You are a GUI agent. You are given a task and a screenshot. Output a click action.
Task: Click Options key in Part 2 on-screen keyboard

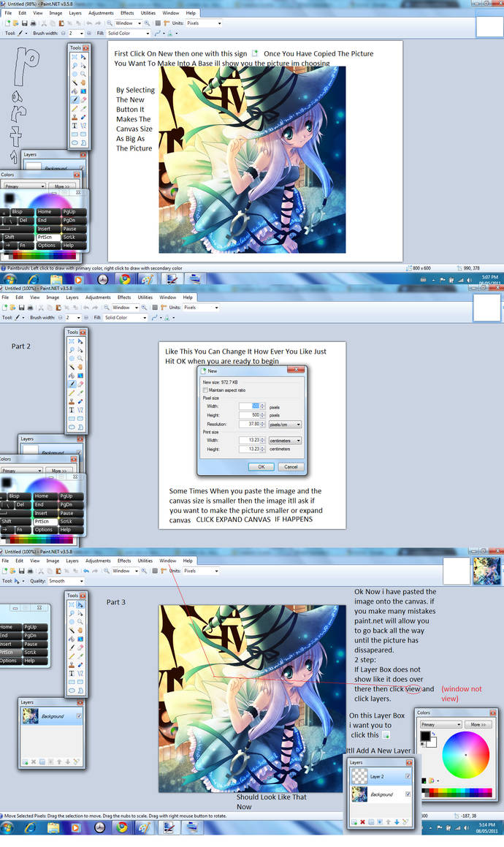[44, 530]
